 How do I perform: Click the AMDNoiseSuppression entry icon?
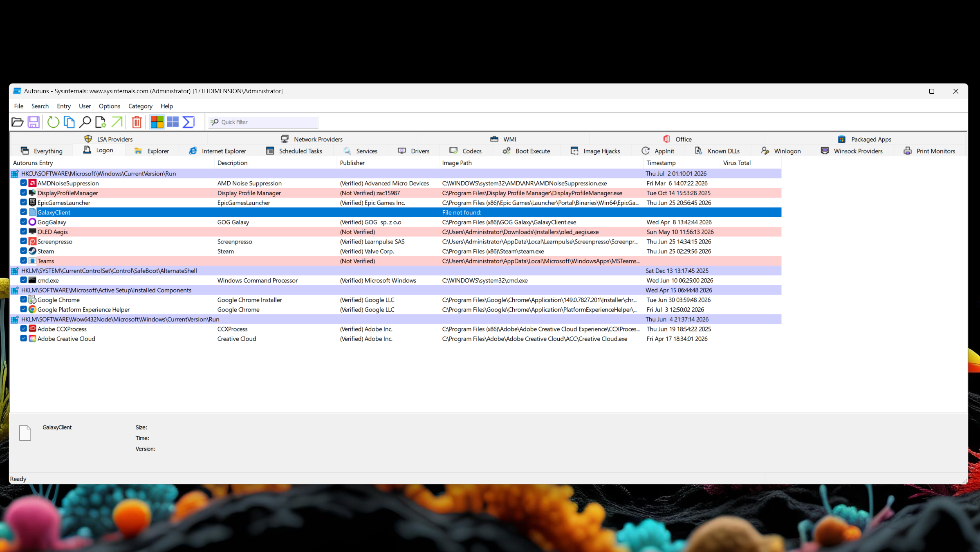pyautogui.click(x=32, y=183)
